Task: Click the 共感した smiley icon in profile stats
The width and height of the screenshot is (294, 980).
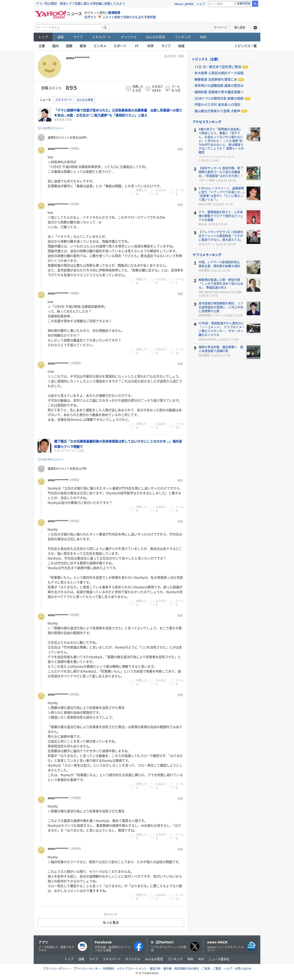Action: [x=128, y=89]
